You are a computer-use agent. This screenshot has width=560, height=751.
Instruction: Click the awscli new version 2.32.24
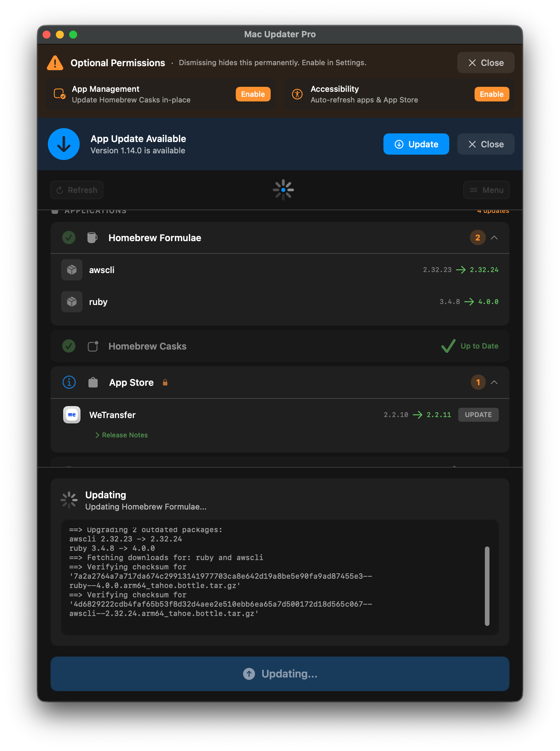484,270
